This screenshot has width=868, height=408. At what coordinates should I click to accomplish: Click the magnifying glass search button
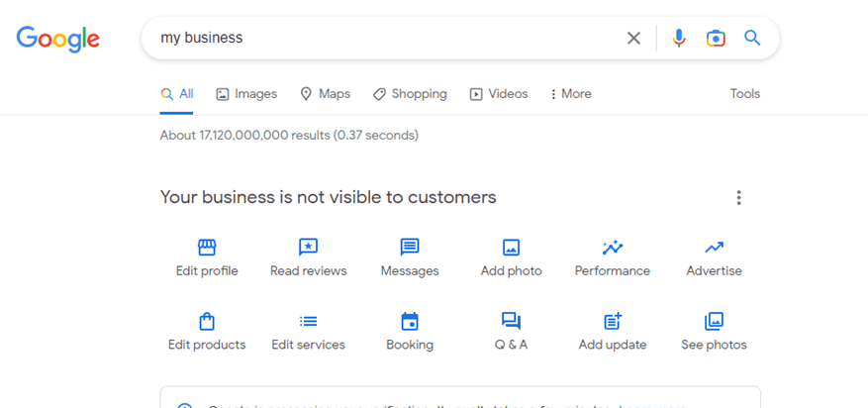pos(752,39)
